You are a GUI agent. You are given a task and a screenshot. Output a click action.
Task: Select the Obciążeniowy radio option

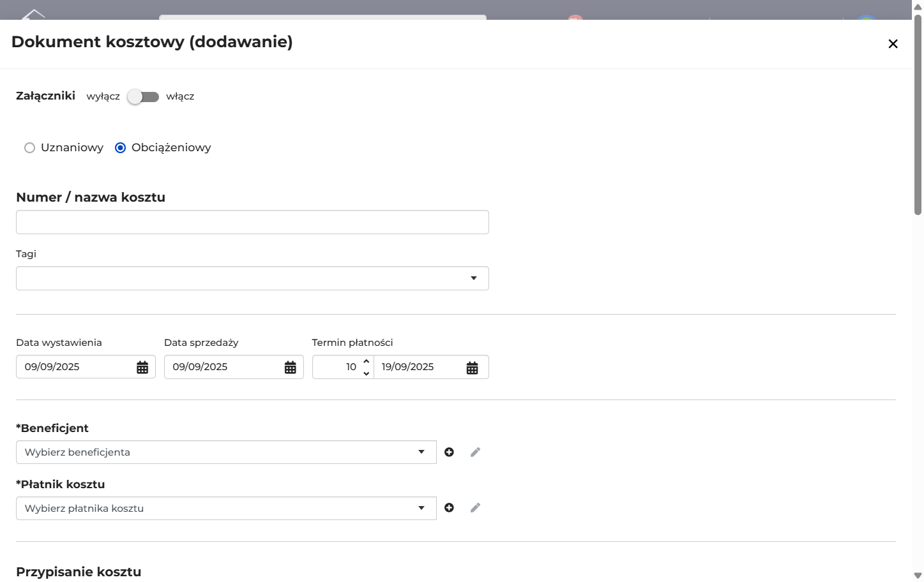point(120,147)
